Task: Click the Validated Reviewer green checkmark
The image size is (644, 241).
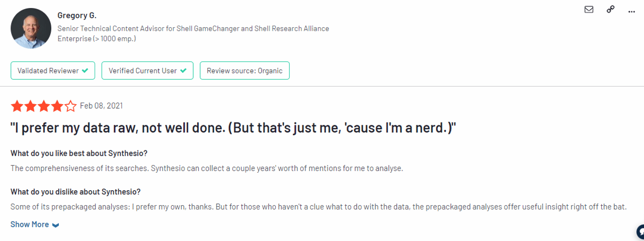Action: 85,71
